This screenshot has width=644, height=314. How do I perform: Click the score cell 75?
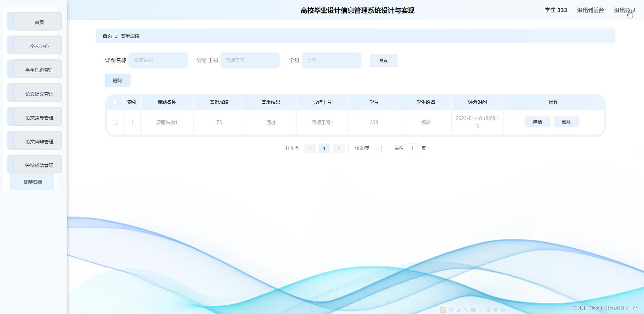[219, 122]
